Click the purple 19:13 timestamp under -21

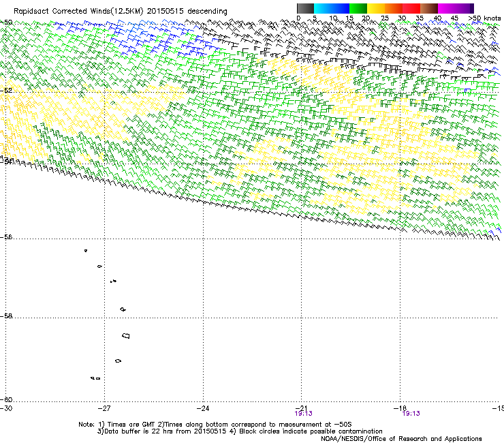pyautogui.click(x=304, y=414)
